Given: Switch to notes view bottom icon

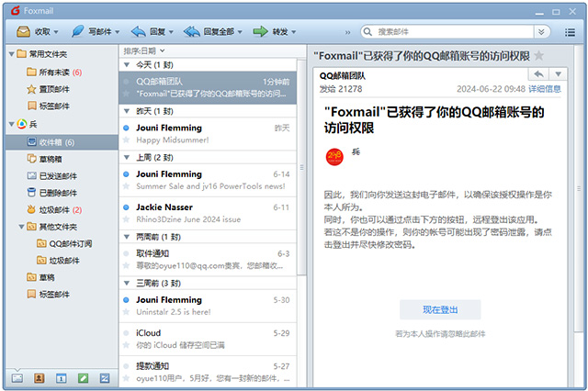Looking at the screenshot, I should [x=83, y=378].
